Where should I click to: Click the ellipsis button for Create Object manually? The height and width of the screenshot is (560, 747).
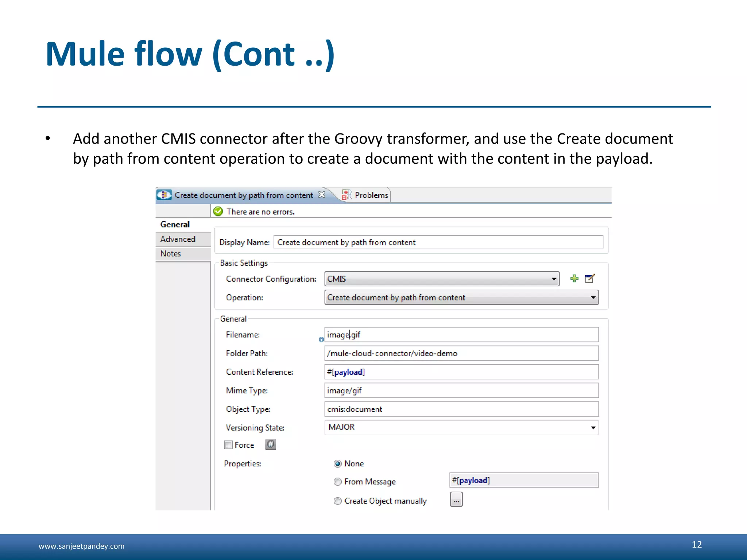(456, 499)
